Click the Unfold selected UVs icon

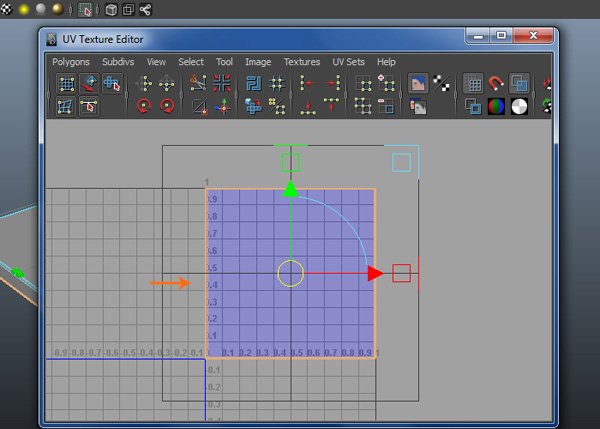(277, 107)
